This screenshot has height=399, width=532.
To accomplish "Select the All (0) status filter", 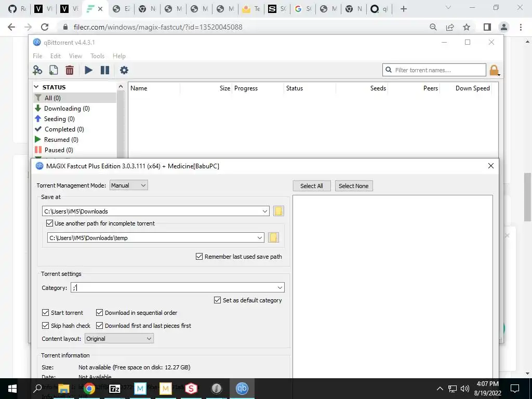I will coord(75,98).
